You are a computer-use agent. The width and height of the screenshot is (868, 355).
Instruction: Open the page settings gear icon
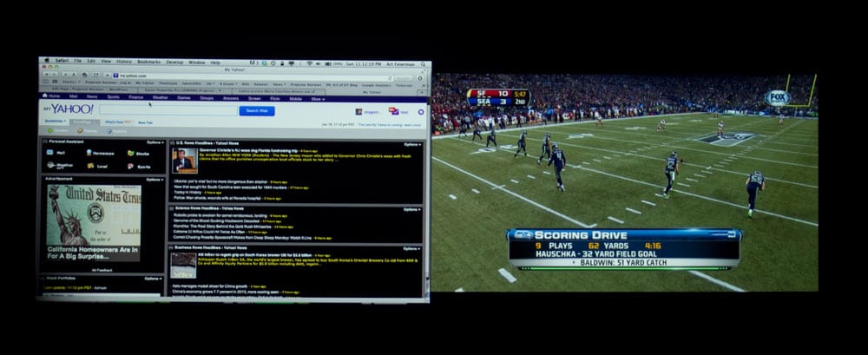pyautogui.click(x=421, y=112)
